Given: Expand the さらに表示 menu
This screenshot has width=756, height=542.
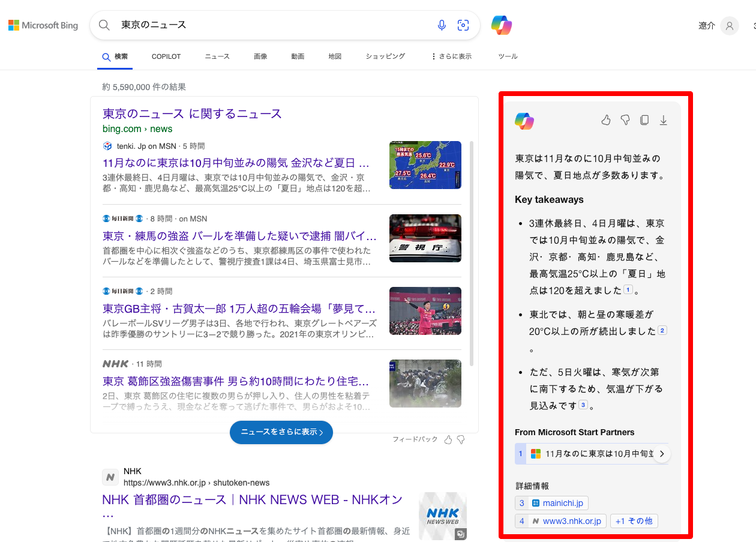Looking at the screenshot, I should [451, 56].
